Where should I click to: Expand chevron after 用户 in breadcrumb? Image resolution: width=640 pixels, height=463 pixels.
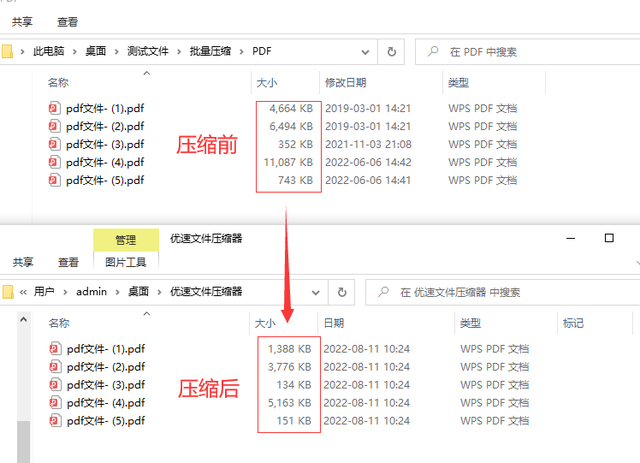pos(65,292)
